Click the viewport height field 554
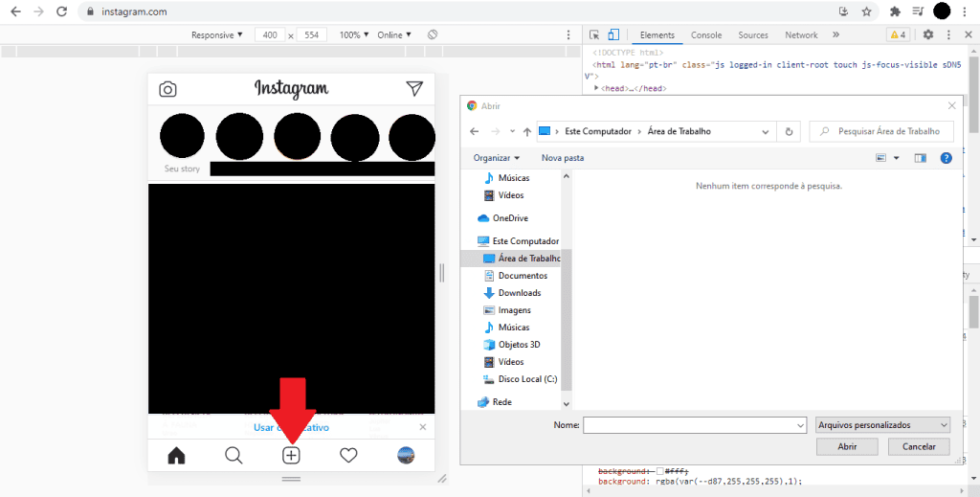Screen dimensions: 980x497 312,35
